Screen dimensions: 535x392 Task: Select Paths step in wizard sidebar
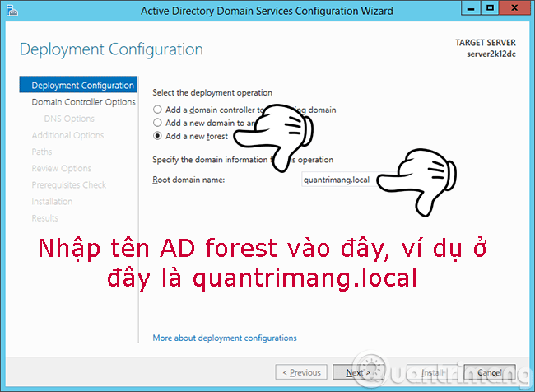[42, 152]
